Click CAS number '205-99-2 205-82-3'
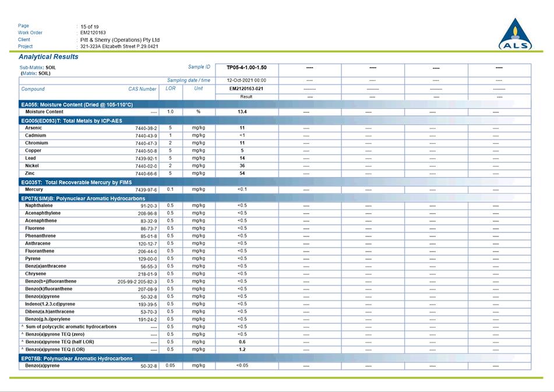Viewport: 554px width, 392px height. [137, 282]
